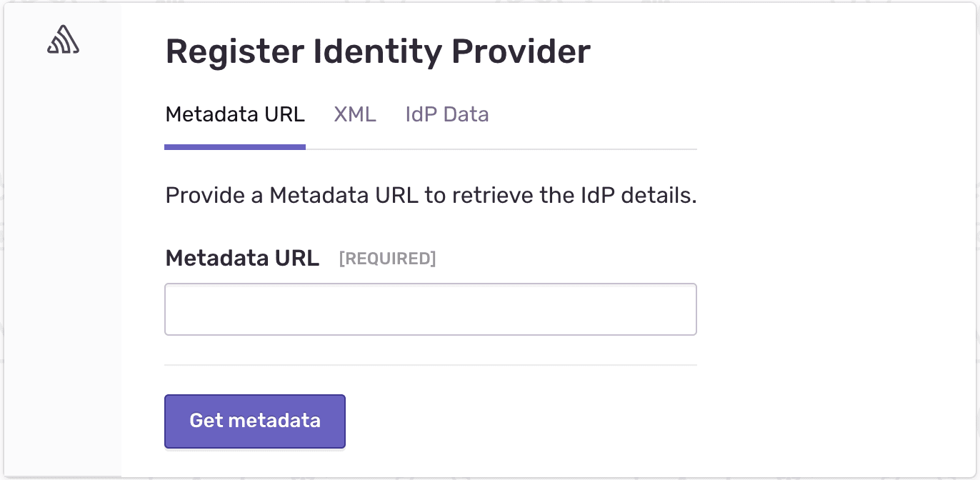980x480 pixels.
Task: Click the Register Identity Provider heading
Action: tap(378, 51)
